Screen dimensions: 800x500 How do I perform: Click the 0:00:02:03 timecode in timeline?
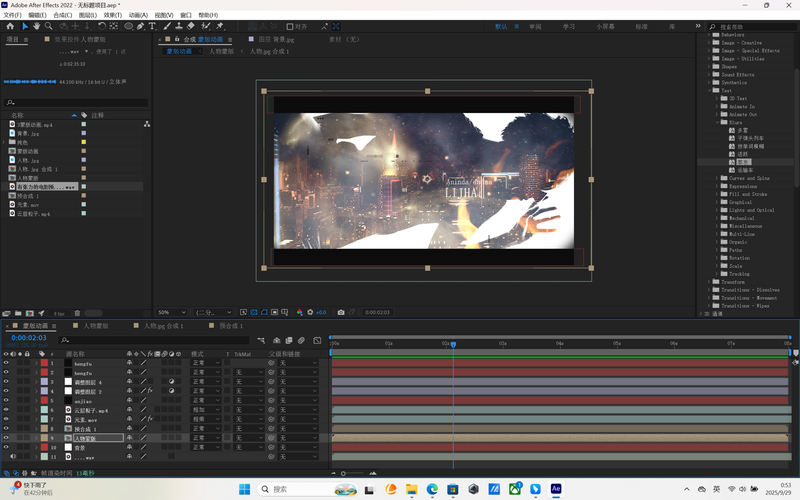pyautogui.click(x=29, y=338)
